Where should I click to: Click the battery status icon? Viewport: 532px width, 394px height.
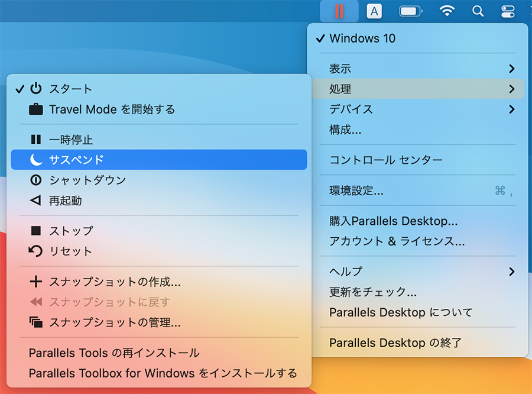pos(411,11)
